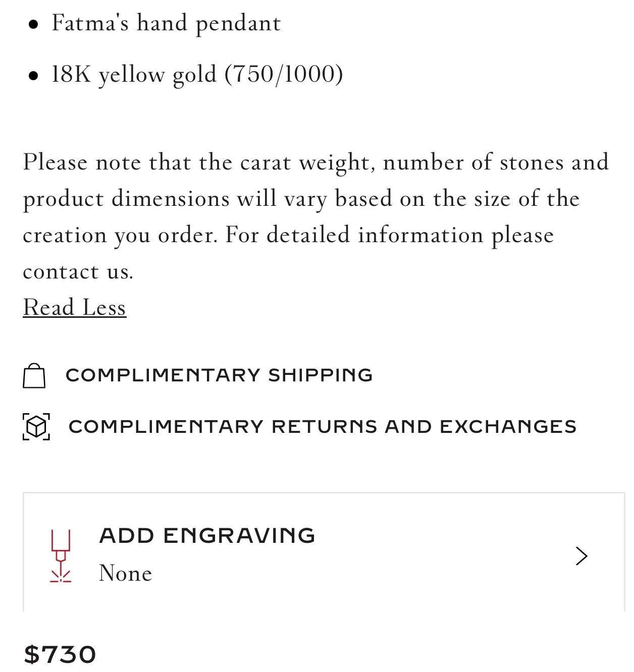Tap the returns box icon

point(36,427)
